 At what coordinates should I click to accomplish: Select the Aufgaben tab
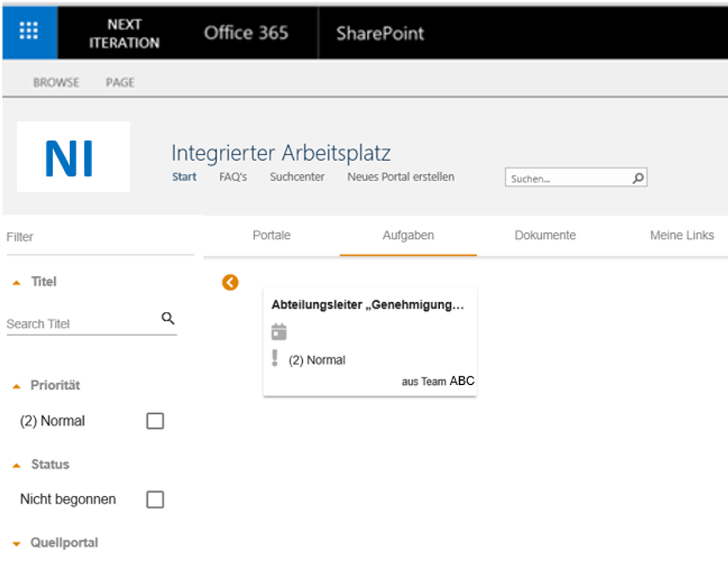[x=408, y=236]
